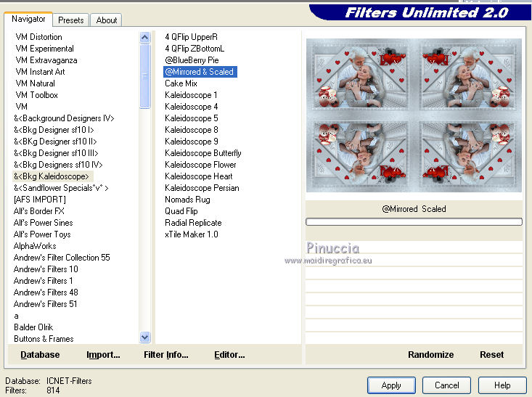Open Filter Info...
The width and height of the screenshot is (532, 397).
[166, 355]
